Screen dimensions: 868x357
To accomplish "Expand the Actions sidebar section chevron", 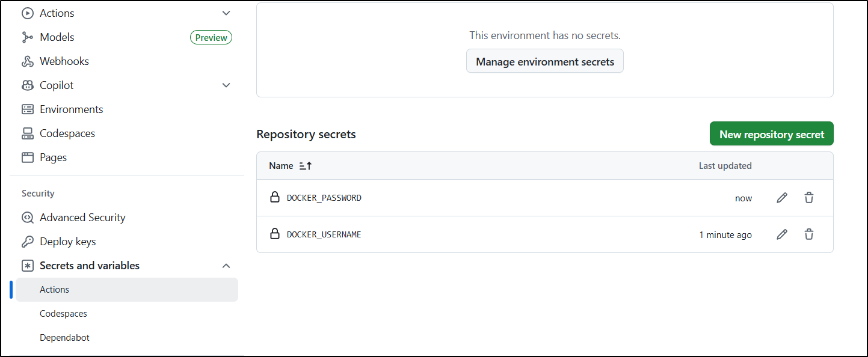I will tap(226, 13).
